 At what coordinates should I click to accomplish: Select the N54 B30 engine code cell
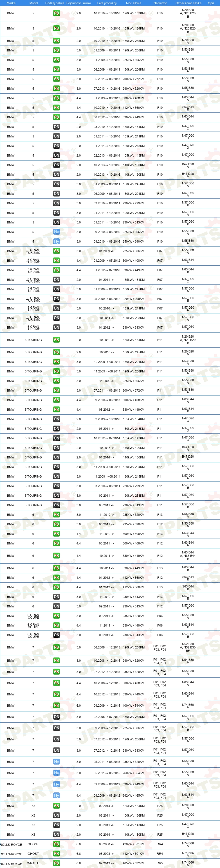click(188, 661)
